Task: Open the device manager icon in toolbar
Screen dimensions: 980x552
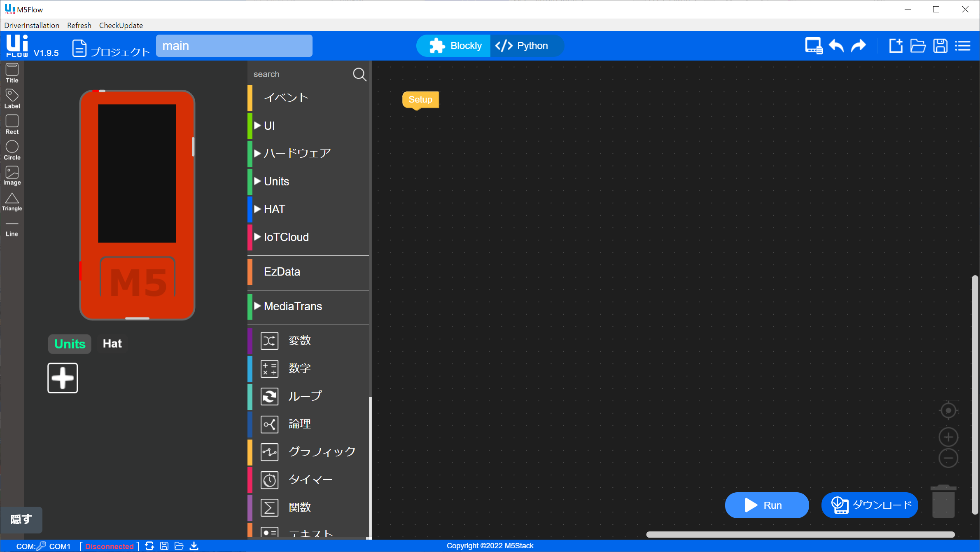Action: point(814,46)
